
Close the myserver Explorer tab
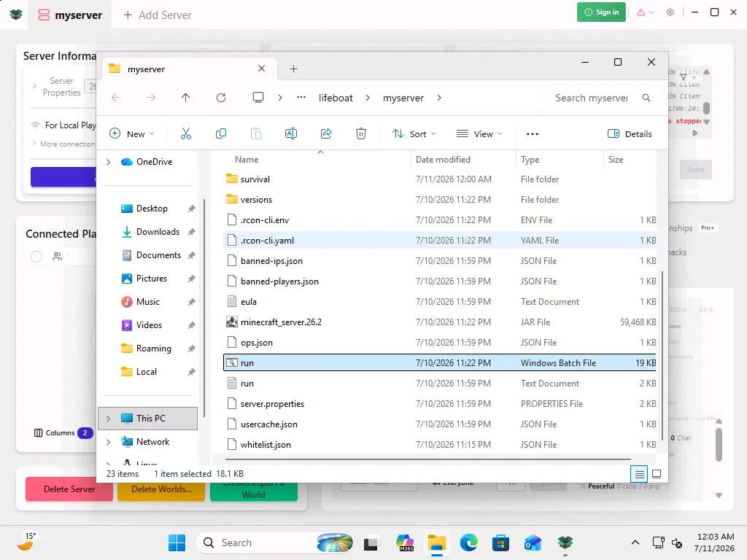click(x=262, y=69)
